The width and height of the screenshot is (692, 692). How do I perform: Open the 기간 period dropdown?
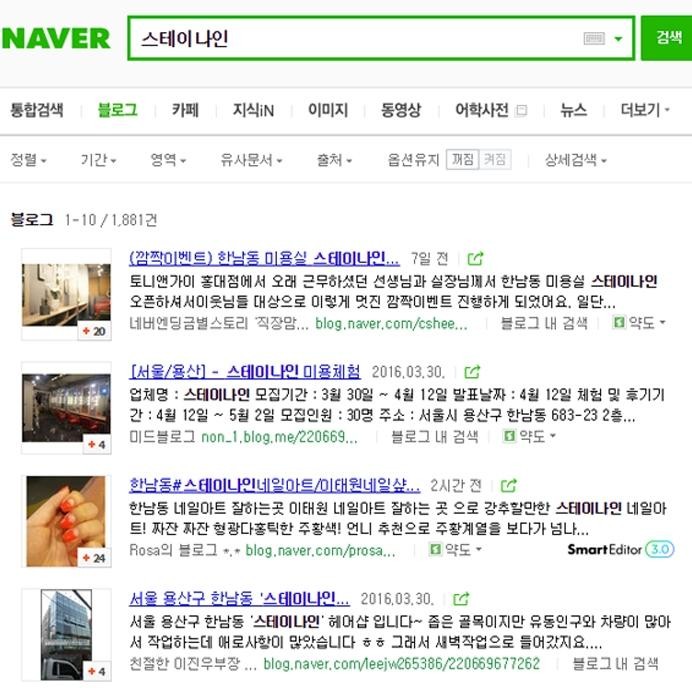98,160
